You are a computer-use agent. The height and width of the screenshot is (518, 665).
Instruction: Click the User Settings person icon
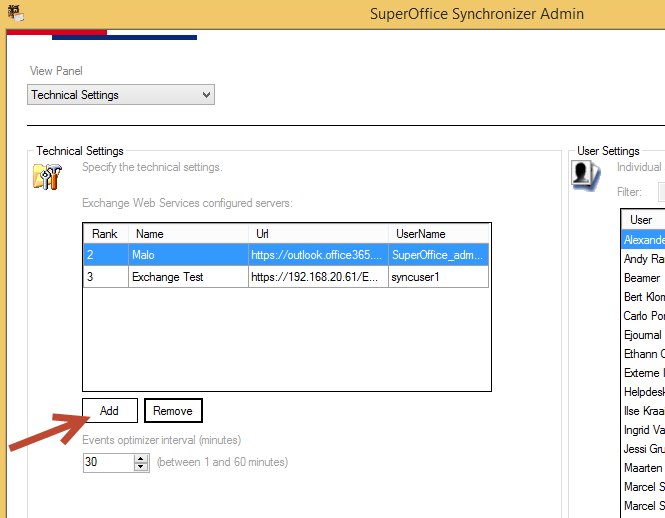click(x=585, y=175)
